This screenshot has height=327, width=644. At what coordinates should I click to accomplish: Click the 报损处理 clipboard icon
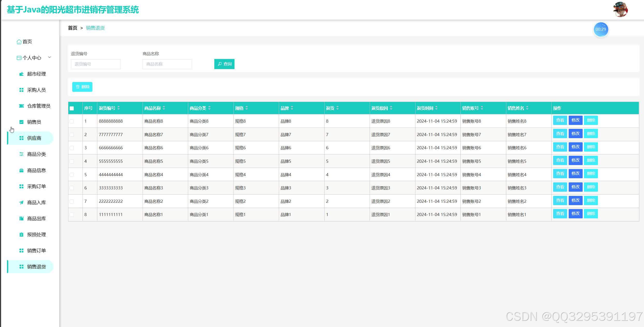[x=21, y=235]
